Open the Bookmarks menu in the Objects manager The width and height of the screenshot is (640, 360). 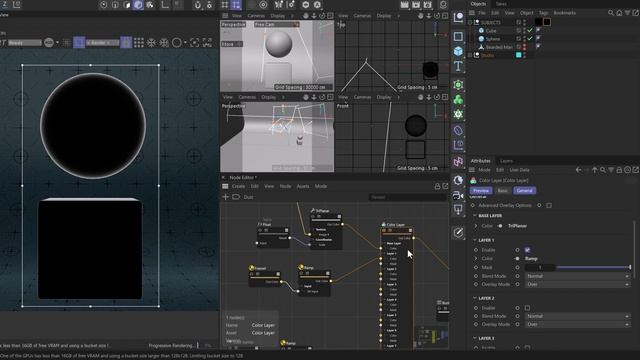(564, 13)
